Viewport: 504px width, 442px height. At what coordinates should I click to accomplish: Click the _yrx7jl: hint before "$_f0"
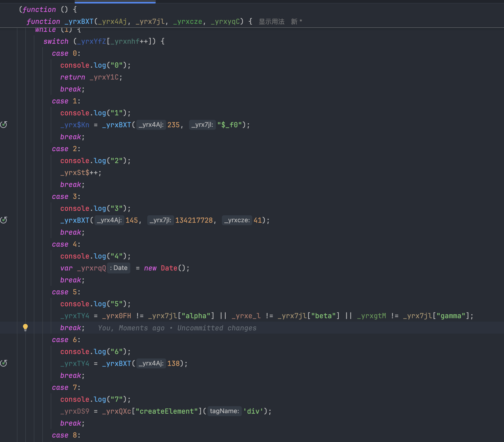point(202,125)
